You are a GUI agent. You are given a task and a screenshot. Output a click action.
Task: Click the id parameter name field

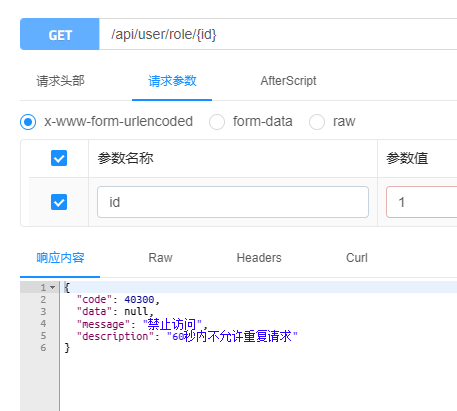pyautogui.click(x=233, y=202)
